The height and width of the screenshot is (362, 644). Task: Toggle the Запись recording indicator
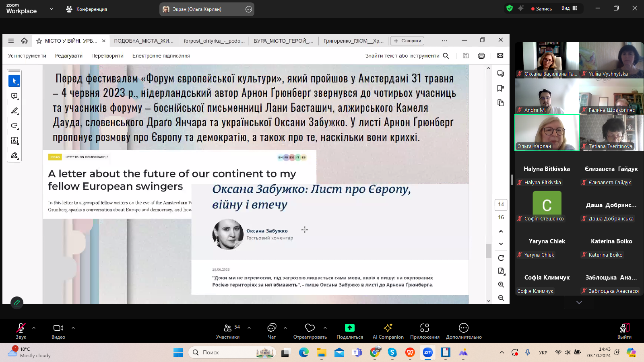click(x=541, y=8)
